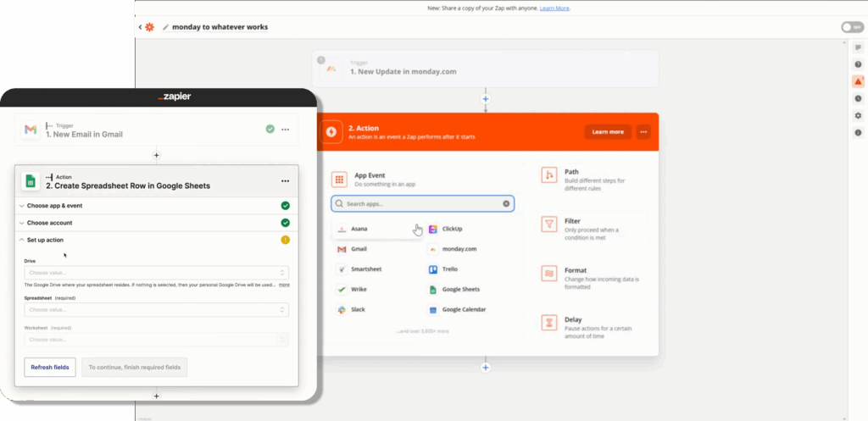This screenshot has height=421, width=868.
Task: Toggle the Zap on/off switch
Action: (x=852, y=28)
